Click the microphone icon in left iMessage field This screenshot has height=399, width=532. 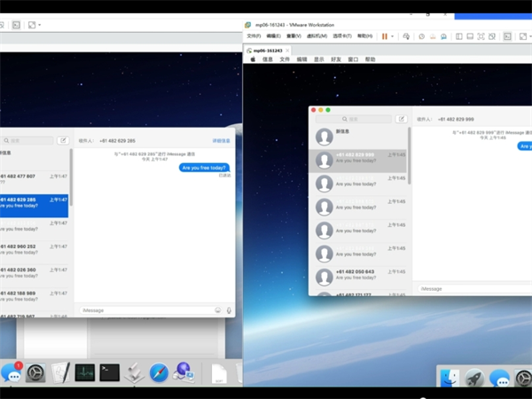pyautogui.click(x=229, y=310)
